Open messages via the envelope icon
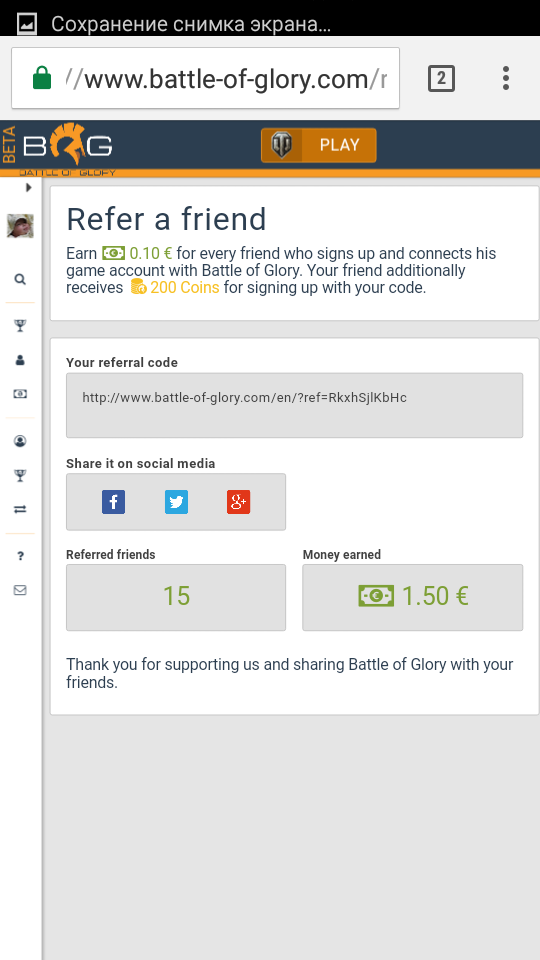Screen dimensions: 540x960 20,590
